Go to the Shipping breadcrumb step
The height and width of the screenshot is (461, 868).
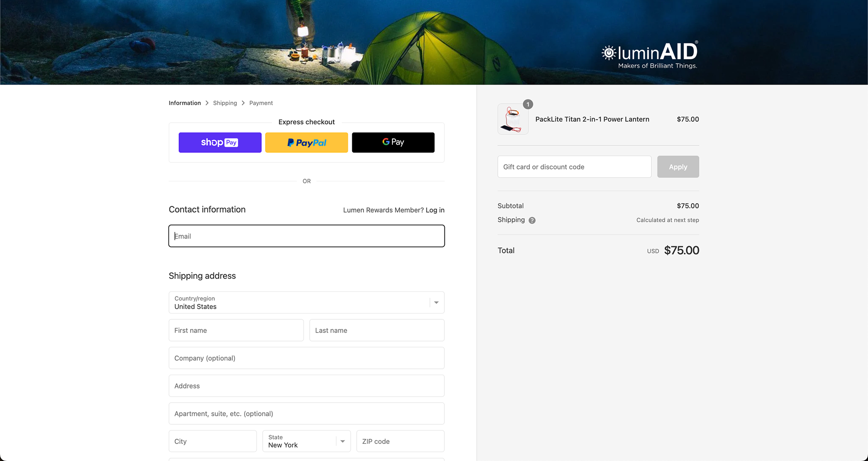[x=225, y=103]
